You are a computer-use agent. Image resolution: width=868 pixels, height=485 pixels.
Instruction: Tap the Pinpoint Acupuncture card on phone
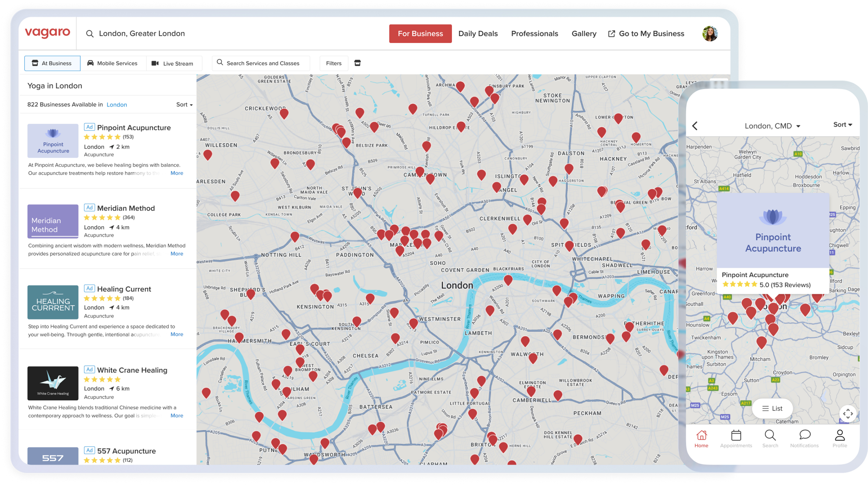click(773, 243)
